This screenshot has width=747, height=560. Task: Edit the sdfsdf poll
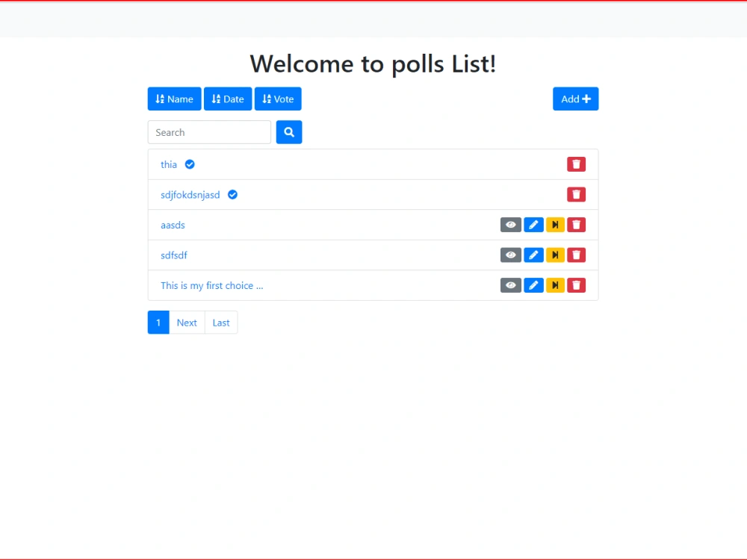[533, 255]
